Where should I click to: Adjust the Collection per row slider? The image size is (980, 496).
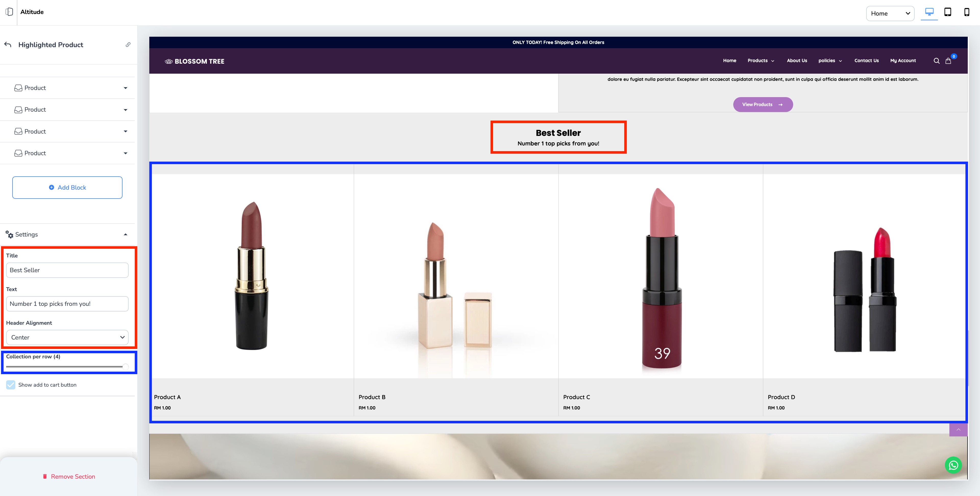point(125,367)
